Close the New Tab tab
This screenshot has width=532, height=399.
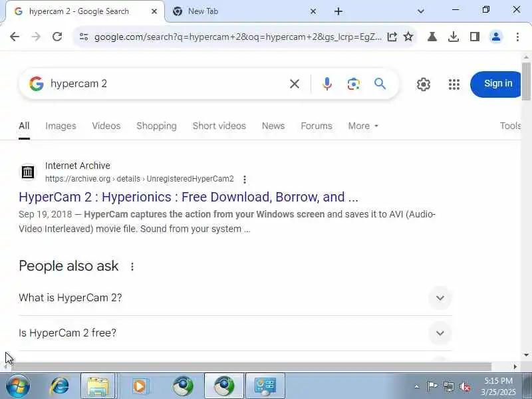pyautogui.click(x=313, y=11)
